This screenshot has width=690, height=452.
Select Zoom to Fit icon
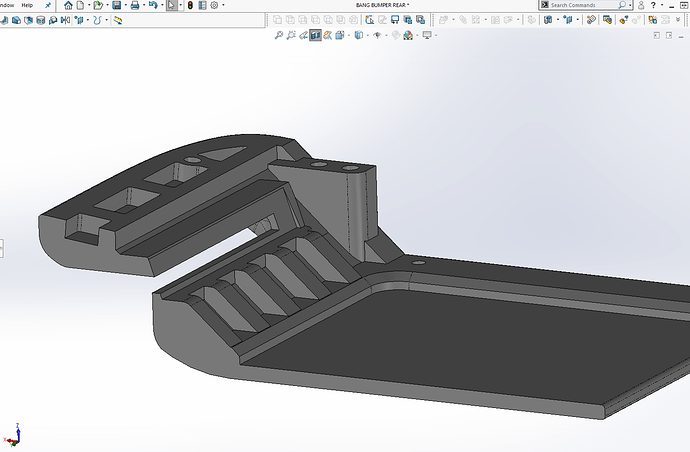coord(279,35)
